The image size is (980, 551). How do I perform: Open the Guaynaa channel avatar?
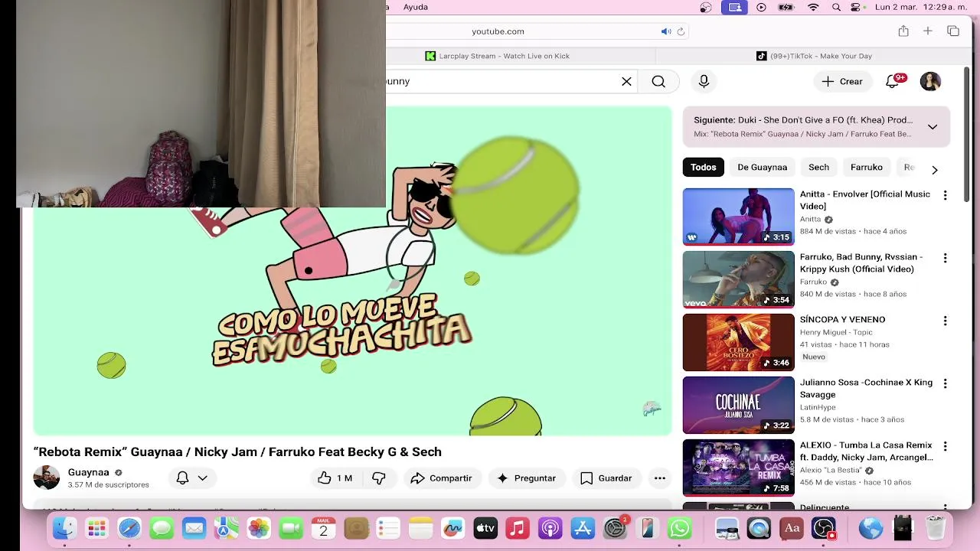[x=47, y=478]
